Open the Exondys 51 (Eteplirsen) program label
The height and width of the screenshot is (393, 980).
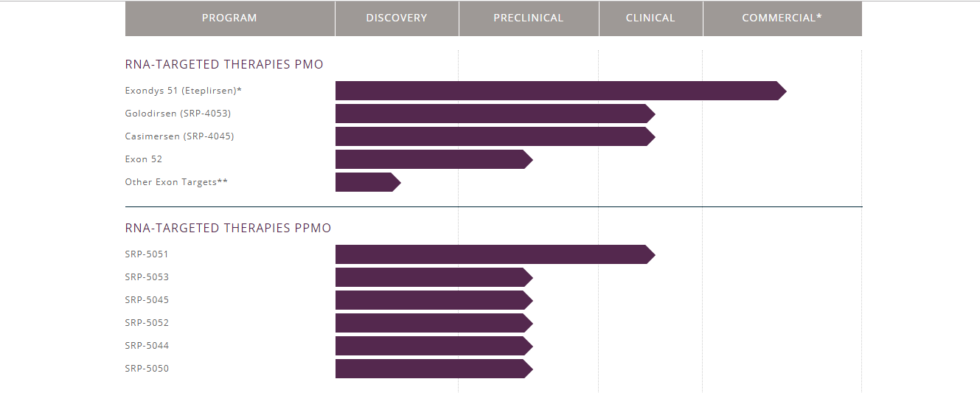point(184,91)
